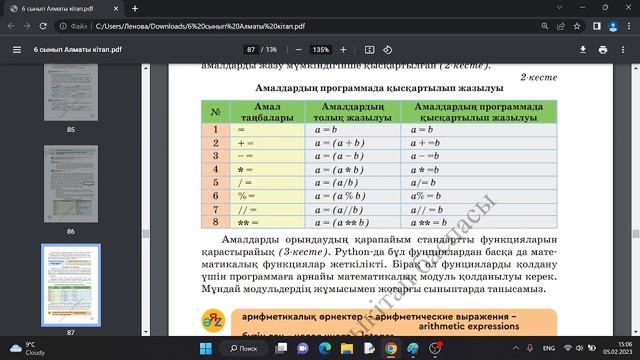Screen dimensions: 640x360
Task: Print the PDF document
Action: [603, 50]
